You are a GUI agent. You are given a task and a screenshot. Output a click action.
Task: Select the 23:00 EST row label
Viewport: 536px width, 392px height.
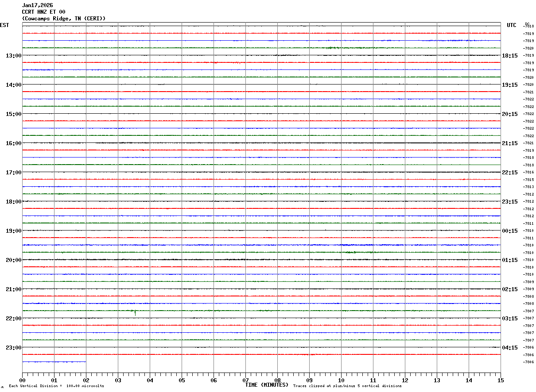pyautogui.click(x=13, y=348)
